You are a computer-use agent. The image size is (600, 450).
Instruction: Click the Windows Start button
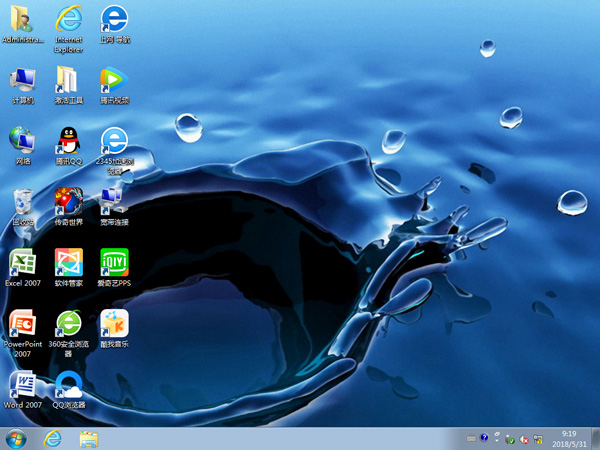coord(17,438)
